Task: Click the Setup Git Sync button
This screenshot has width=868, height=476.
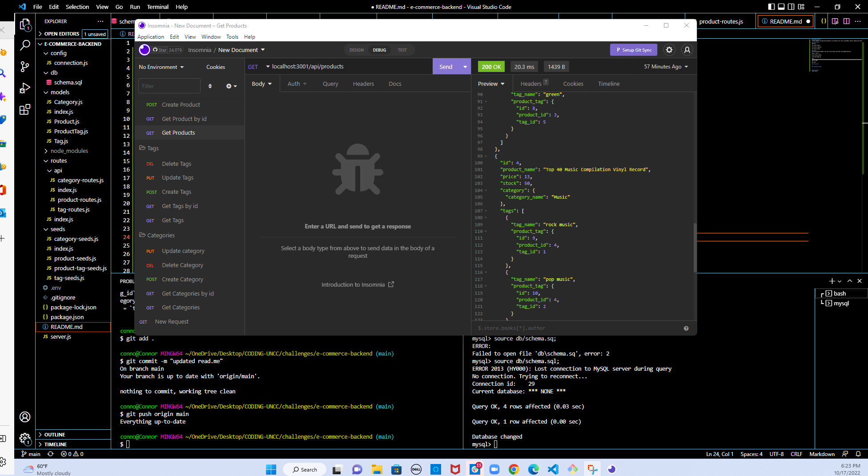Action: [x=634, y=50]
